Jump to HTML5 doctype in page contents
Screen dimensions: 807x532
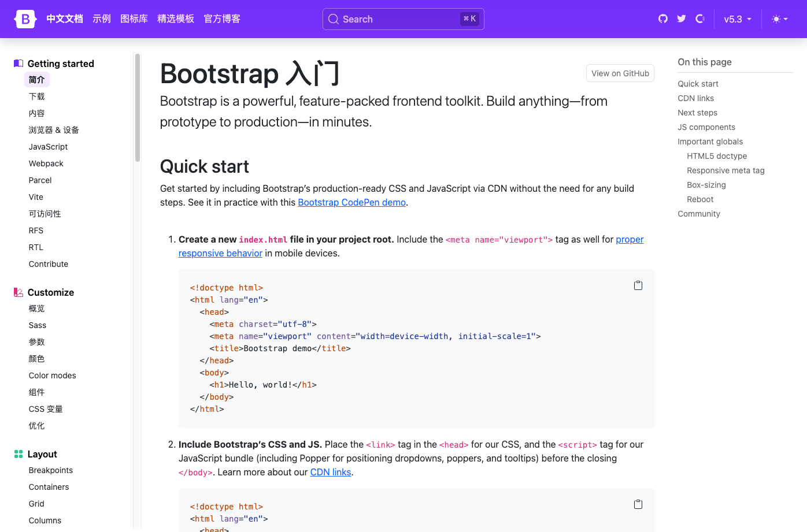point(717,156)
